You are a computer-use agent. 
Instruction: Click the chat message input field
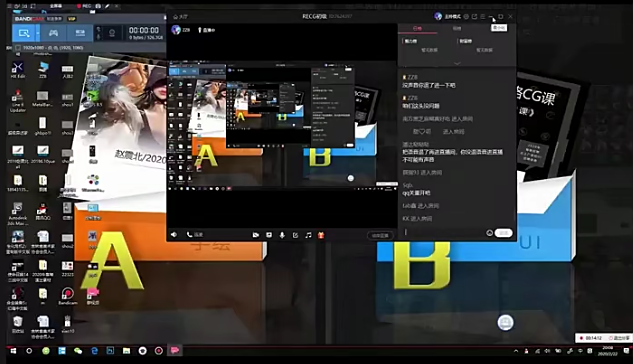click(443, 232)
